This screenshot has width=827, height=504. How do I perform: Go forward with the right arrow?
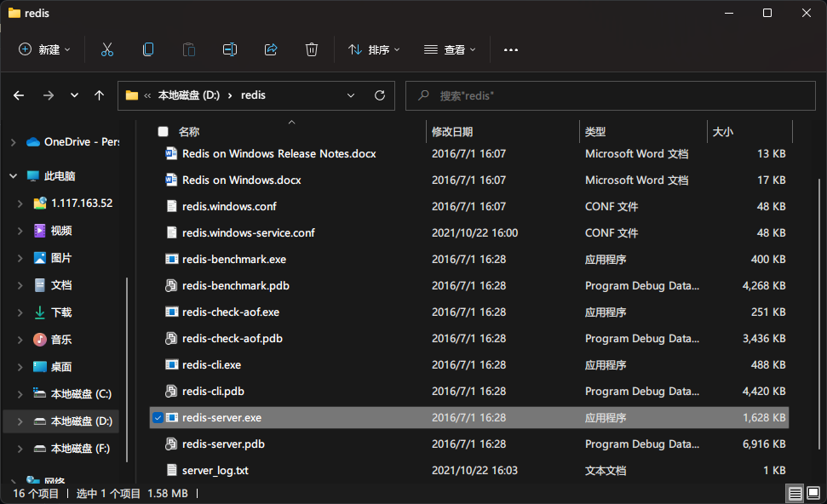[48, 95]
